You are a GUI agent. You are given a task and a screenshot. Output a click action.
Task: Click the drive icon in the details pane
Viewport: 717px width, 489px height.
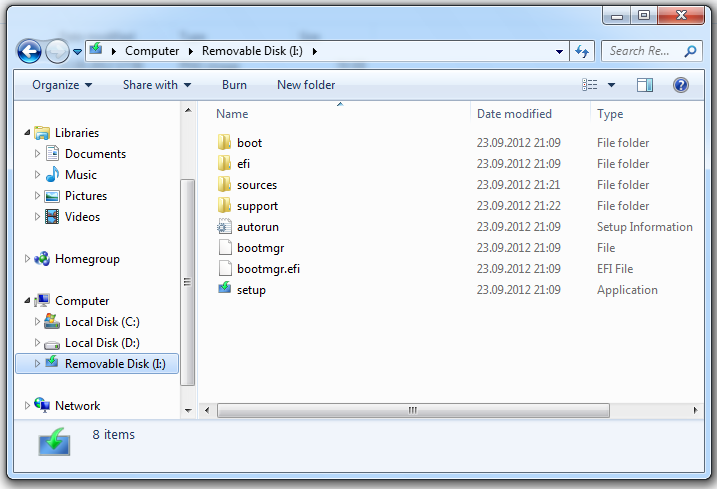coord(54,442)
